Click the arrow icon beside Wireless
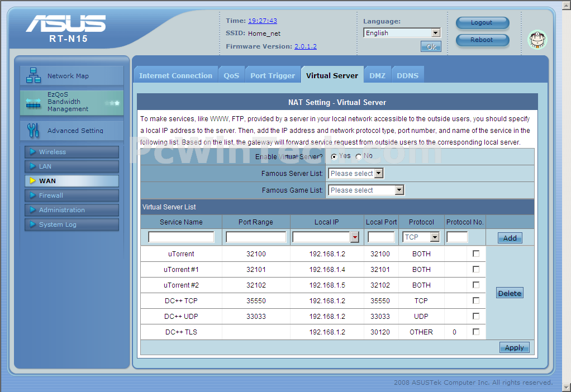This screenshot has height=392, width=571. pos(33,151)
